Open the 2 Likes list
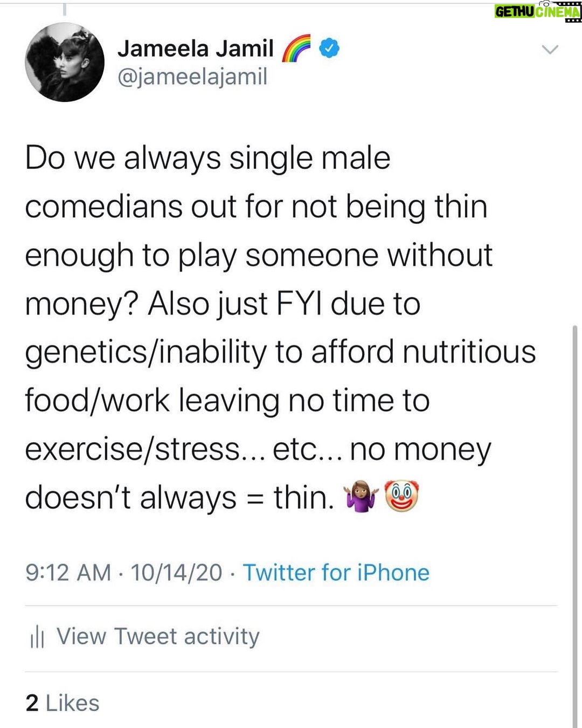The image size is (582, 728). click(63, 703)
